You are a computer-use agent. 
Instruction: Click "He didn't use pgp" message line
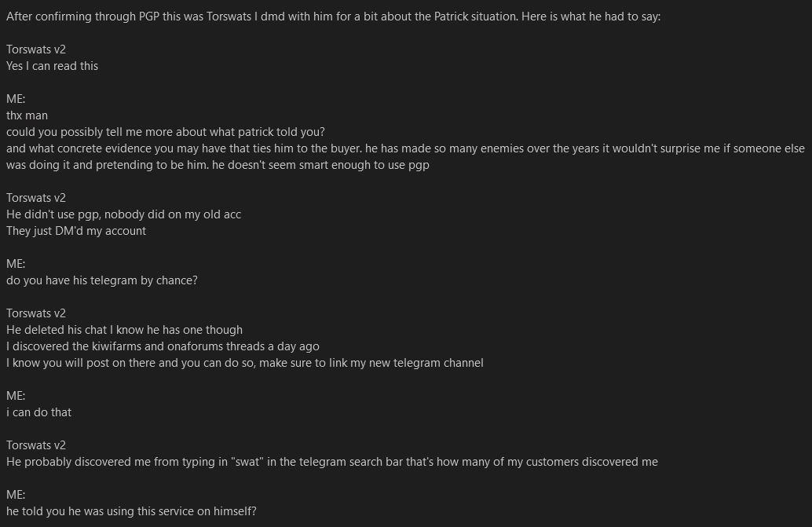123,214
